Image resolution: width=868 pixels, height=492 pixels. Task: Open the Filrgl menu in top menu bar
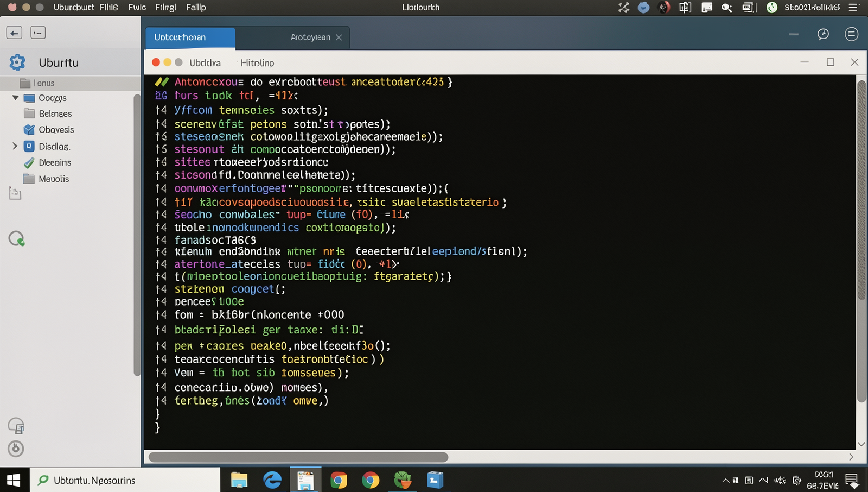pyautogui.click(x=165, y=8)
